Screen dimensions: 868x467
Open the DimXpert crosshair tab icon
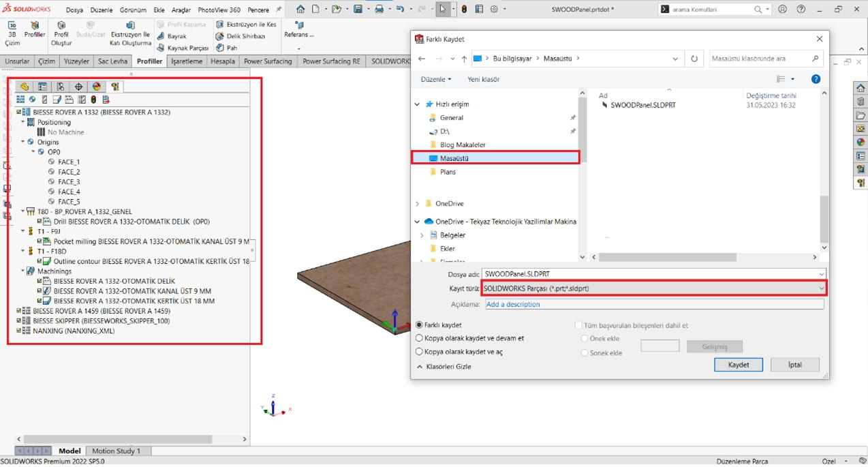(x=78, y=87)
